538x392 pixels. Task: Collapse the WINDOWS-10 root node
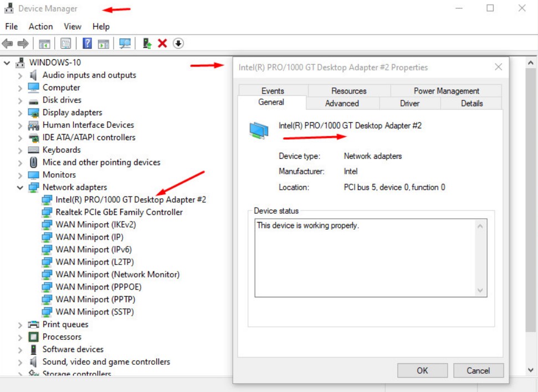tap(7, 63)
